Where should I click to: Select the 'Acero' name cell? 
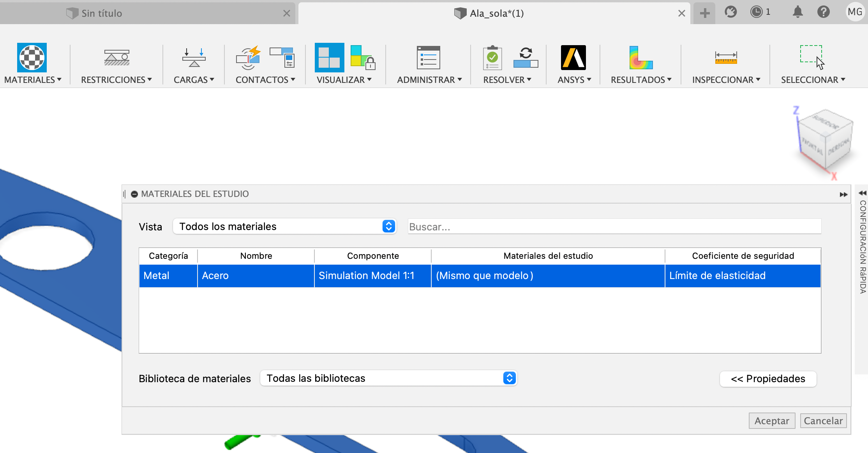coord(256,276)
